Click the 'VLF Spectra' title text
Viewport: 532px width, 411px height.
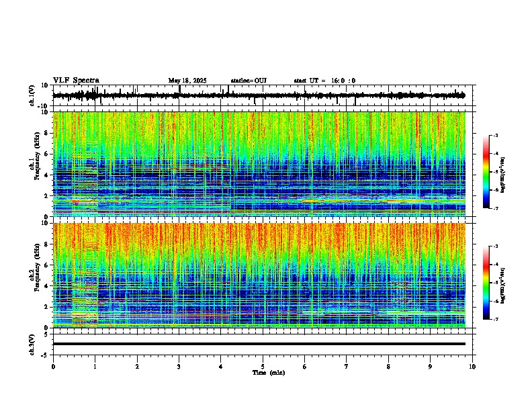coord(76,81)
